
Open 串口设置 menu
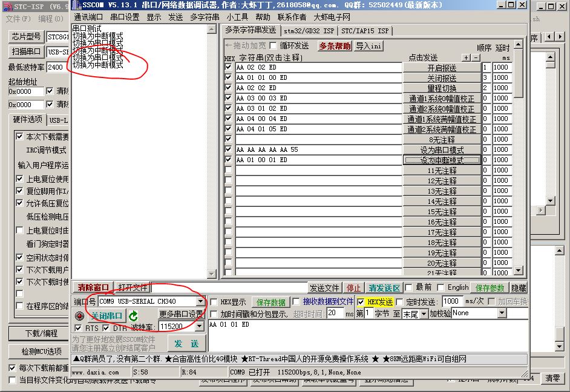coord(125,17)
